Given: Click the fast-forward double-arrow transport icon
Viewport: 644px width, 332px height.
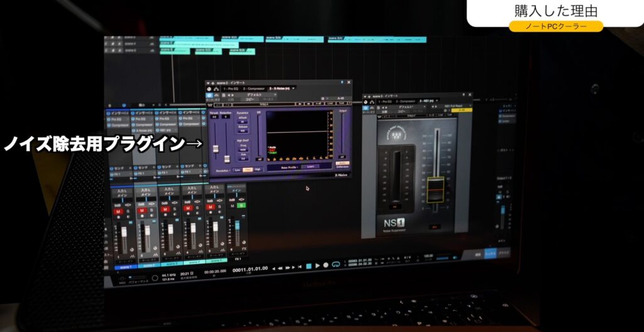Looking at the screenshot, I should [x=287, y=268].
